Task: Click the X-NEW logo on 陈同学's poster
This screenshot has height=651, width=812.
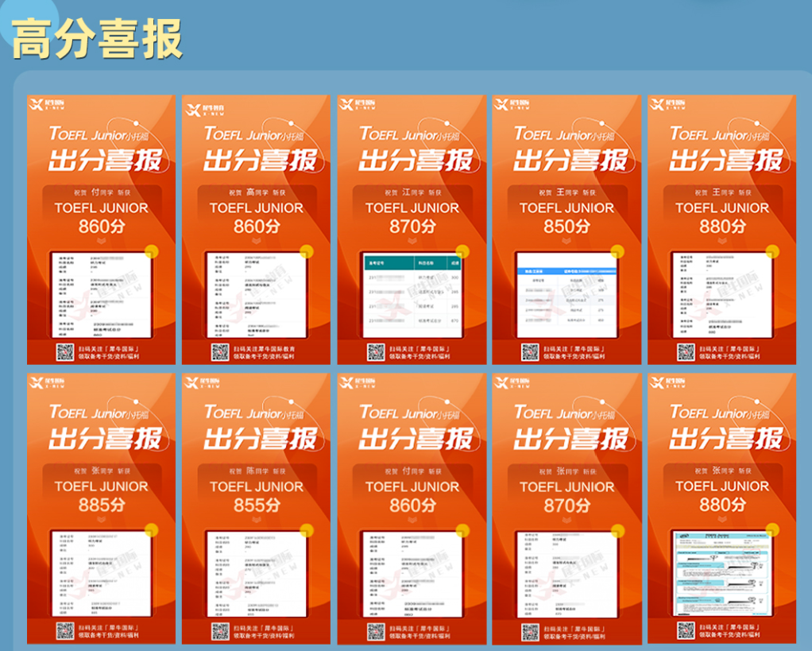Action: [x=202, y=382]
